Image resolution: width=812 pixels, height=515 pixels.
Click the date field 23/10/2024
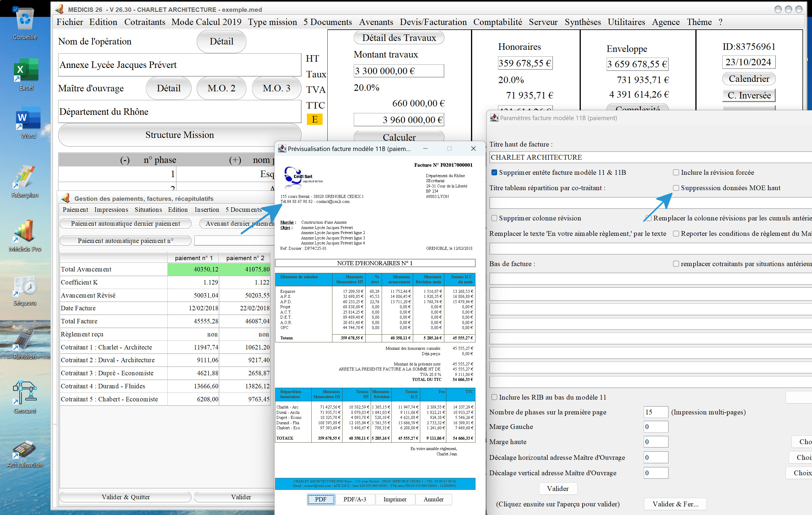point(748,62)
